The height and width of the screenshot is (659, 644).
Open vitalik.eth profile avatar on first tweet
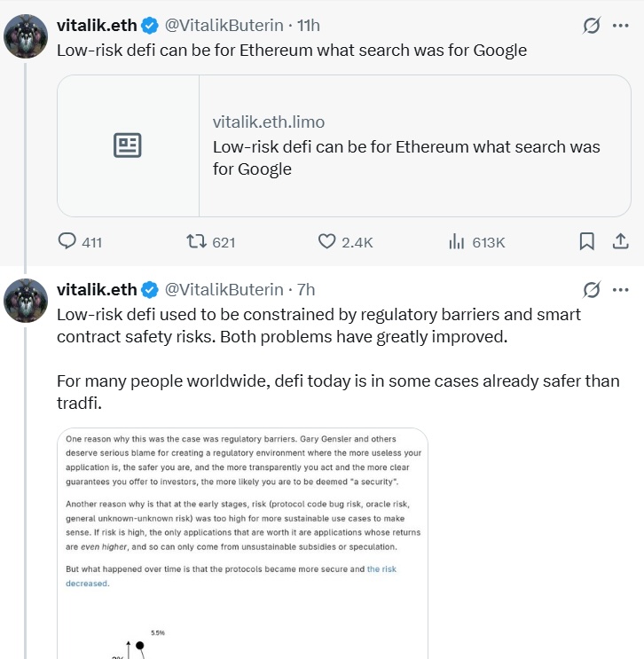click(x=26, y=36)
